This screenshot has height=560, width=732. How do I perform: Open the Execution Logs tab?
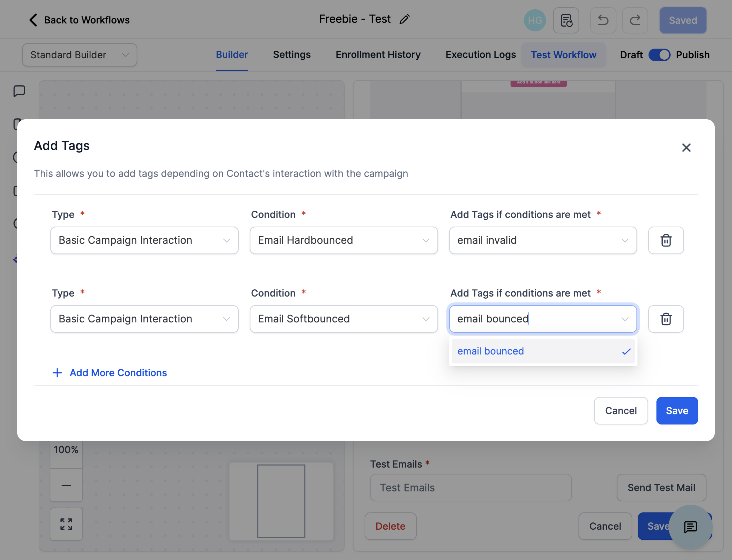481,55
